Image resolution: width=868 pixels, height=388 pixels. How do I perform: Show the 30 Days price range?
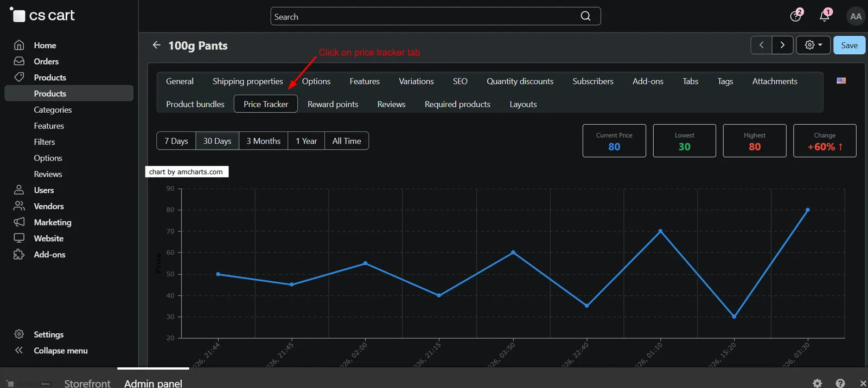tap(217, 141)
